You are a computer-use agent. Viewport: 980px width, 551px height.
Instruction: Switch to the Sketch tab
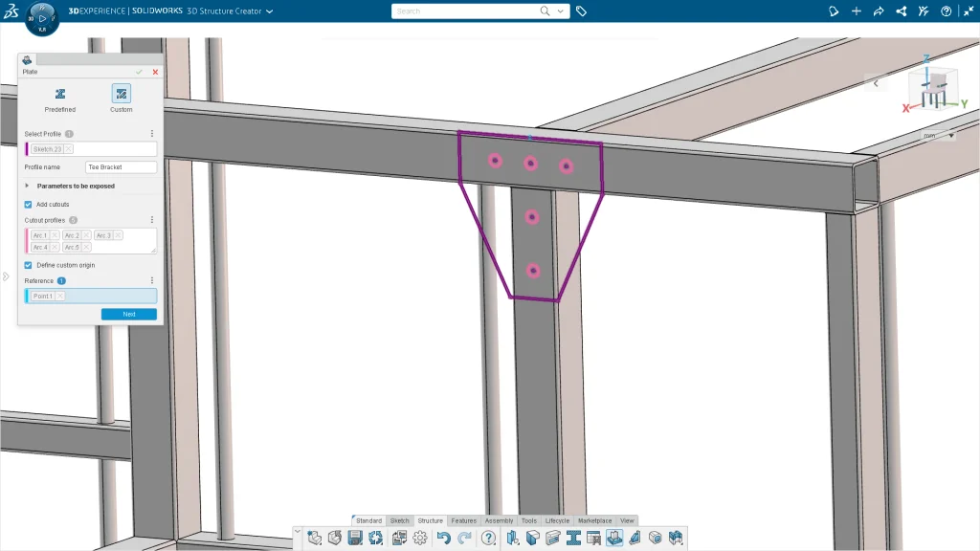[x=400, y=520]
